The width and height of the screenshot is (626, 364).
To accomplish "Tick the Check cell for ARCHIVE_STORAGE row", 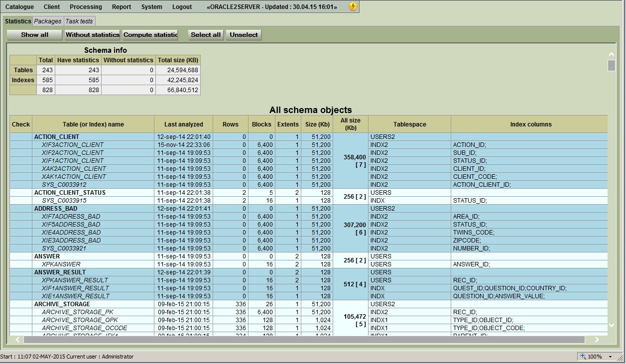I will 21,304.
